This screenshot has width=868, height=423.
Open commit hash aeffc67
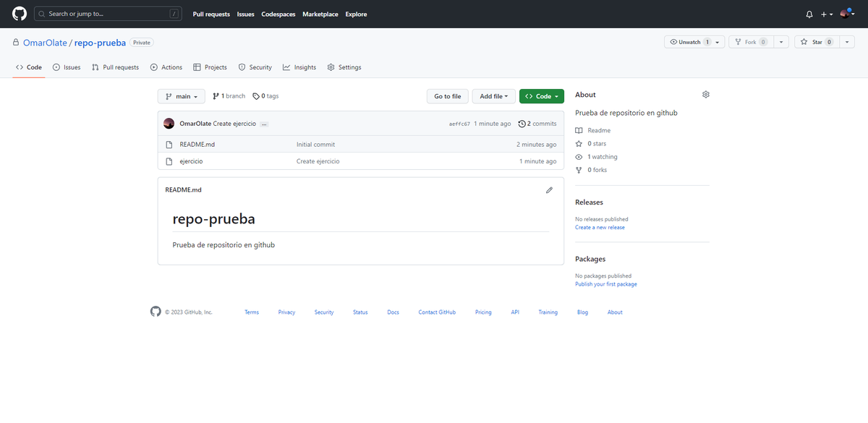[459, 124]
